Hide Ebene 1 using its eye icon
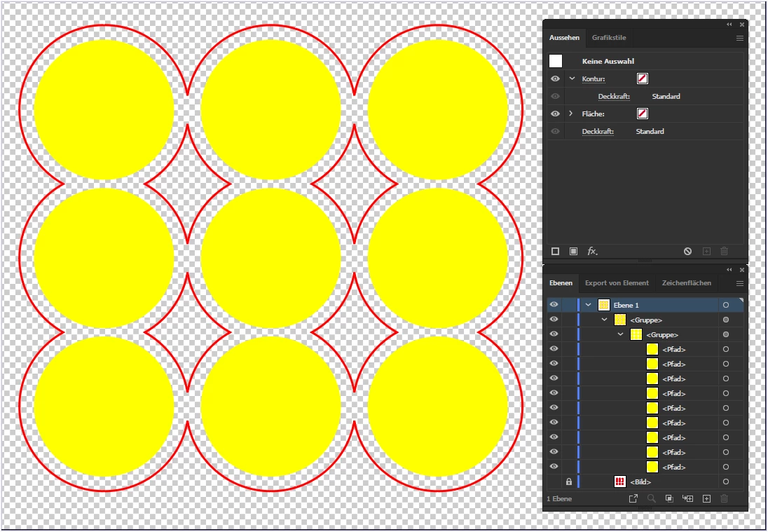The height and width of the screenshot is (532, 768). [x=554, y=305]
